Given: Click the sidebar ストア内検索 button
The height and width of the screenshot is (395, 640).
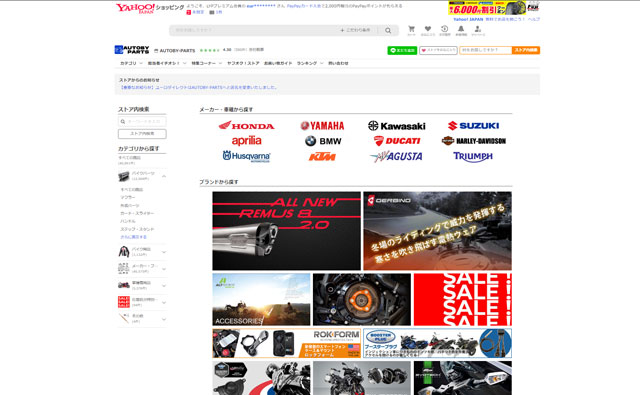Looking at the screenshot, I should tap(142, 134).
